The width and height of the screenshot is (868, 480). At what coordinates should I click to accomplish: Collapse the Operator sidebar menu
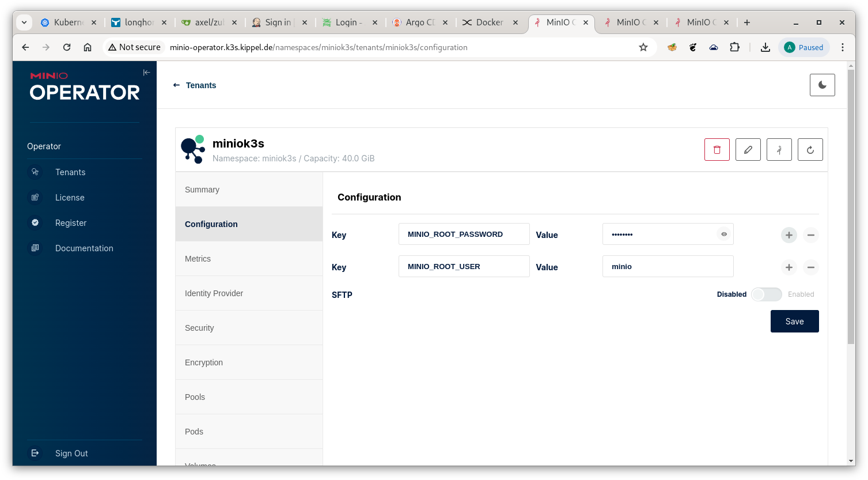click(146, 73)
